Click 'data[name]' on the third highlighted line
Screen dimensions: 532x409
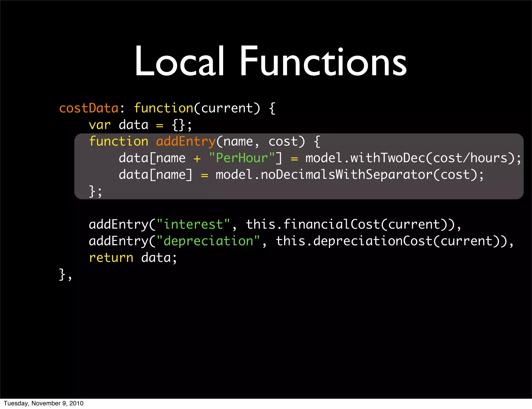tap(155, 175)
